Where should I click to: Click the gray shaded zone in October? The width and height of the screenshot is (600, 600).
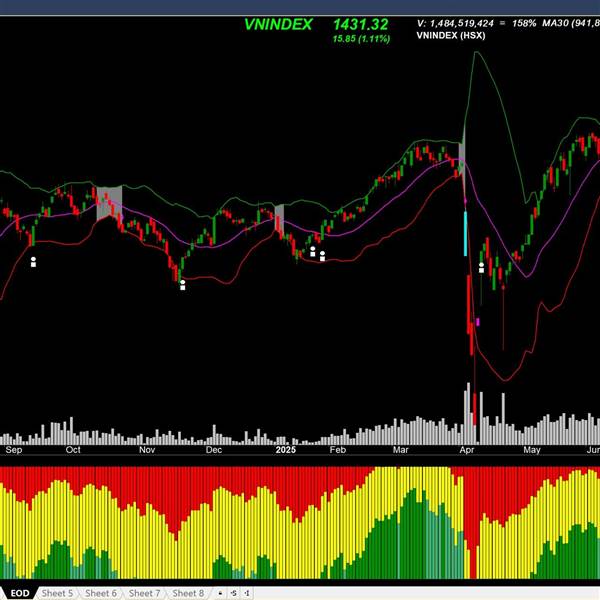pyautogui.click(x=109, y=203)
